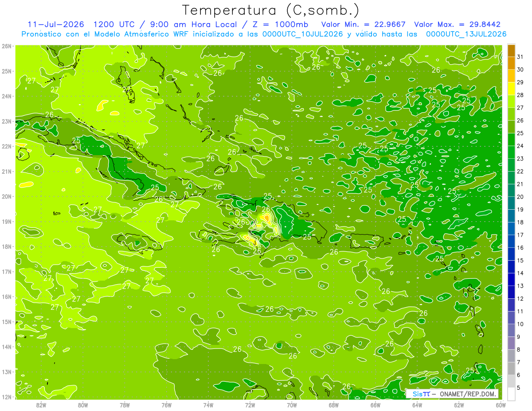
Task: Click the "62W" longitude axis label
Action: [459, 405]
